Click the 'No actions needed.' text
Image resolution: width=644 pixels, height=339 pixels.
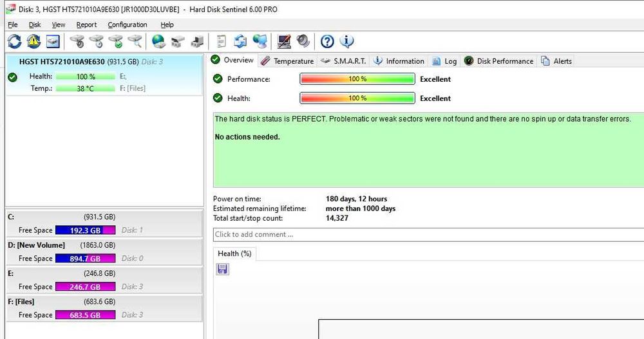[247, 137]
